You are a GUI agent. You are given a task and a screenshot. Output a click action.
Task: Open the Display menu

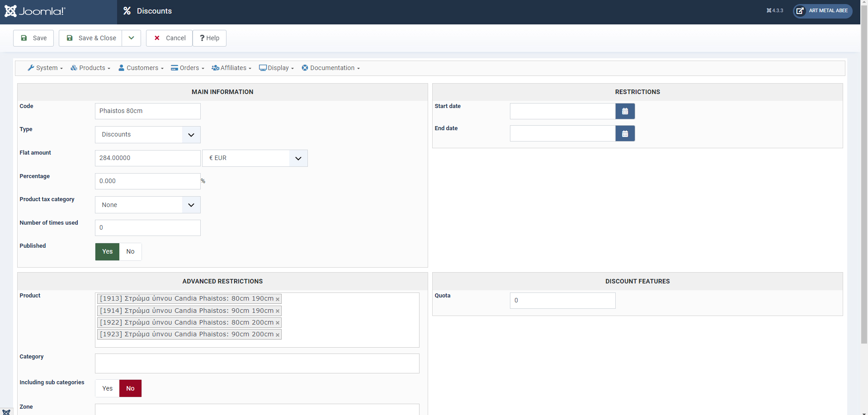pos(277,68)
